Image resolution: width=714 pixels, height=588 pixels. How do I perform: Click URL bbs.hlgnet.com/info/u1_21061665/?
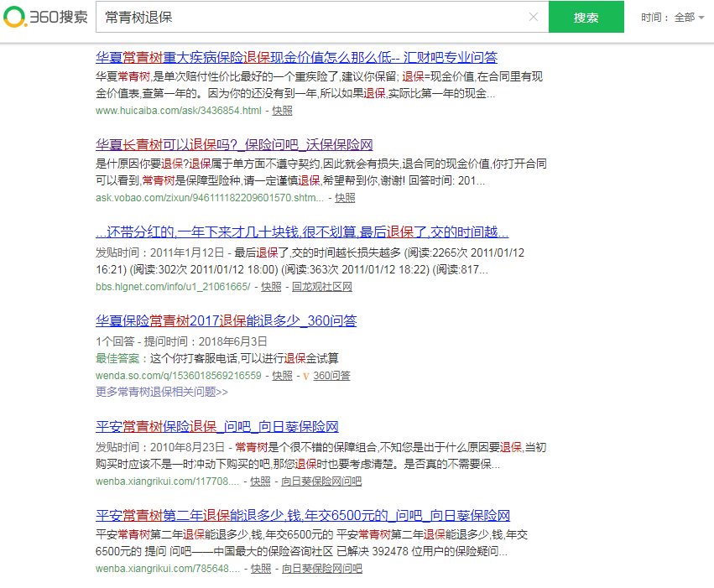pos(173,287)
